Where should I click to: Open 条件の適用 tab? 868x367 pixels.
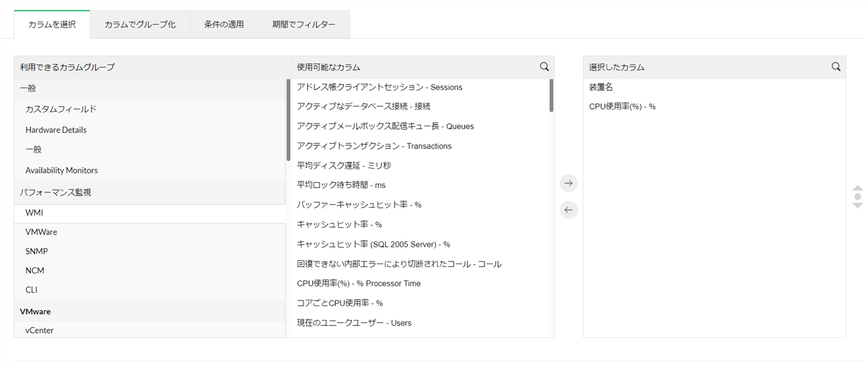[224, 24]
